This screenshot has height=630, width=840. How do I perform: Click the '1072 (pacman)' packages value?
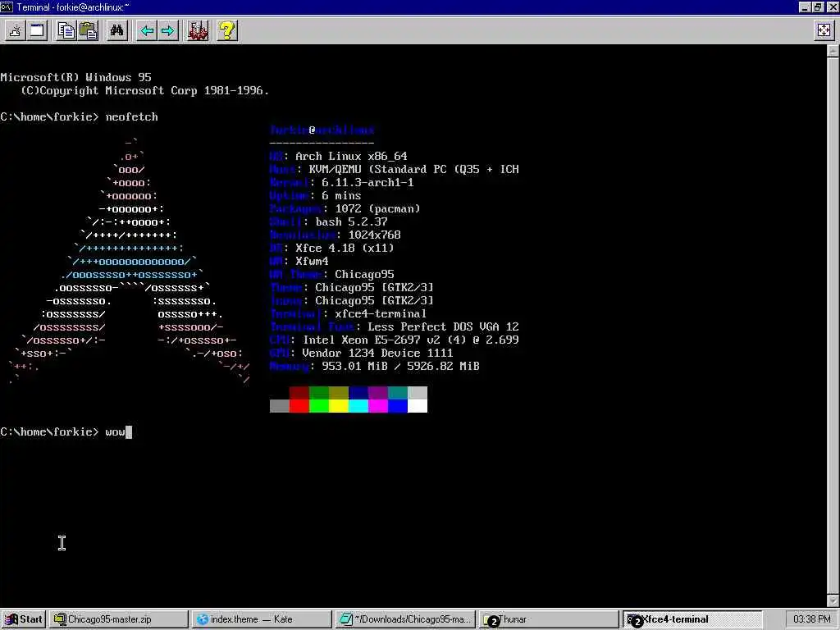click(377, 208)
